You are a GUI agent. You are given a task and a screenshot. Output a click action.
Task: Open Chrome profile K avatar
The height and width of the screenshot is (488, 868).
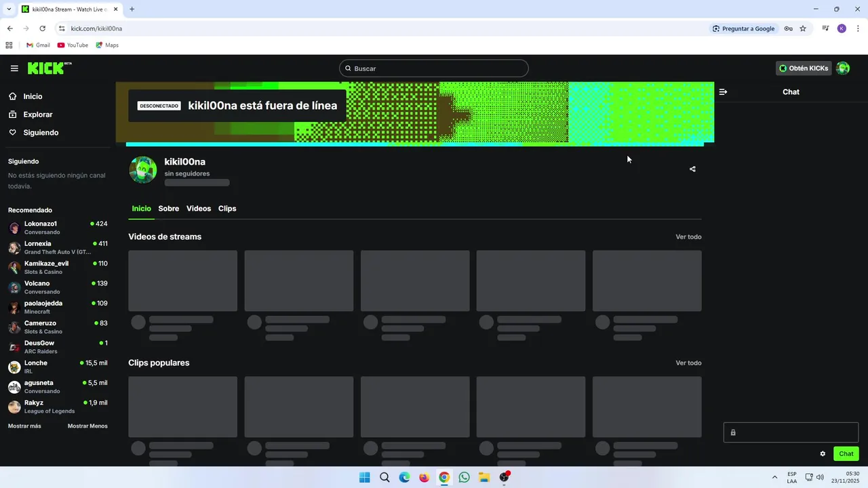[842, 28]
